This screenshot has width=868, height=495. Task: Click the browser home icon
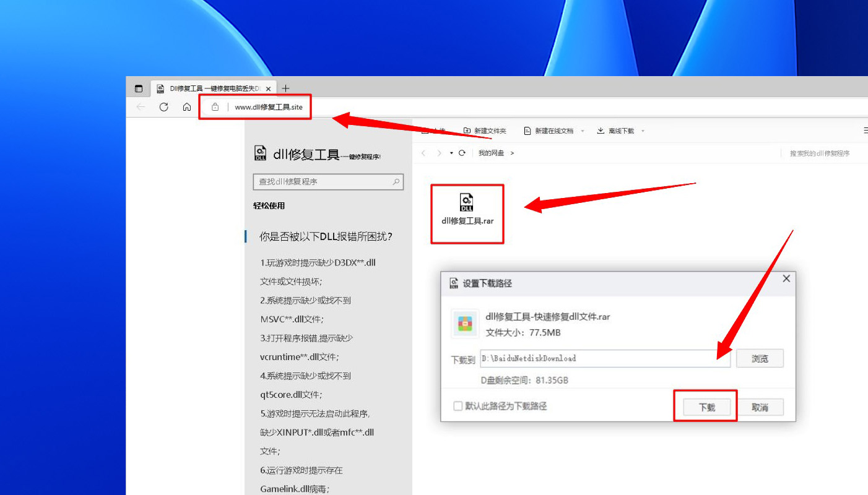187,106
